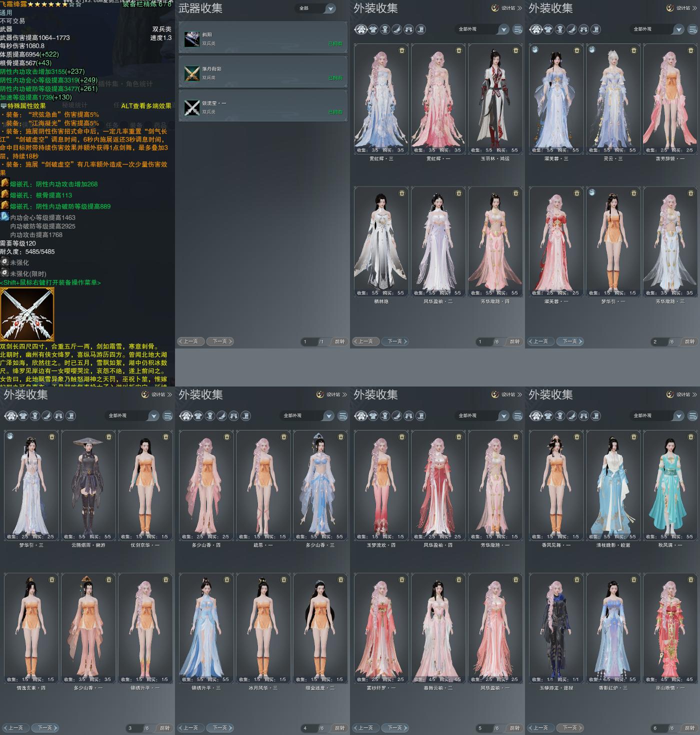Toggle the shirt filter on outfit page 6
Image resolution: width=700 pixels, height=735 pixels.
548,416
